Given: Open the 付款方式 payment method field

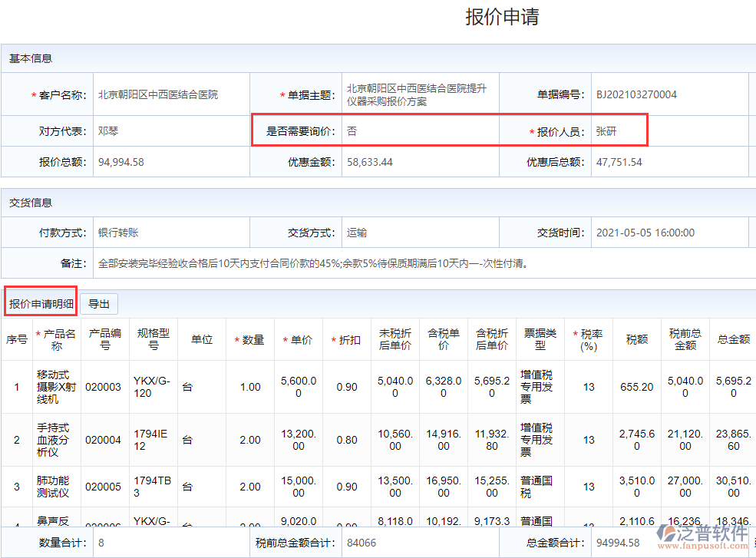Looking at the screenshot, I should click(171, 233).
